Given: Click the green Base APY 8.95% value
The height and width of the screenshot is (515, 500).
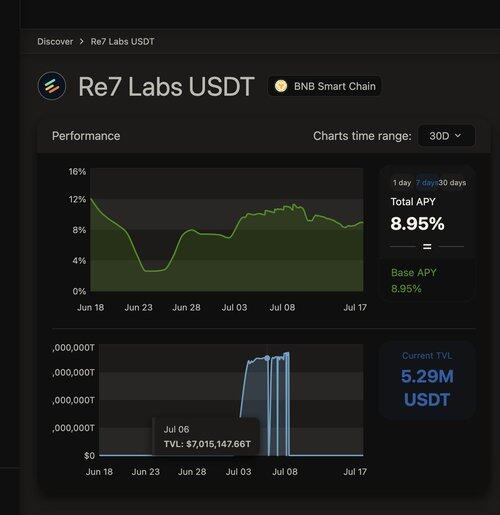Looking at the screenshot, I should 406,289.
